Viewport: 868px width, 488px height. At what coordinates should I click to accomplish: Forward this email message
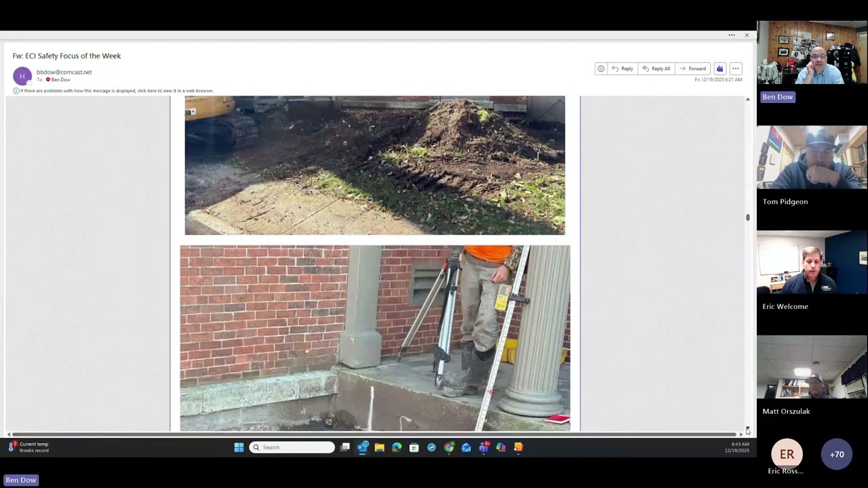693,68
